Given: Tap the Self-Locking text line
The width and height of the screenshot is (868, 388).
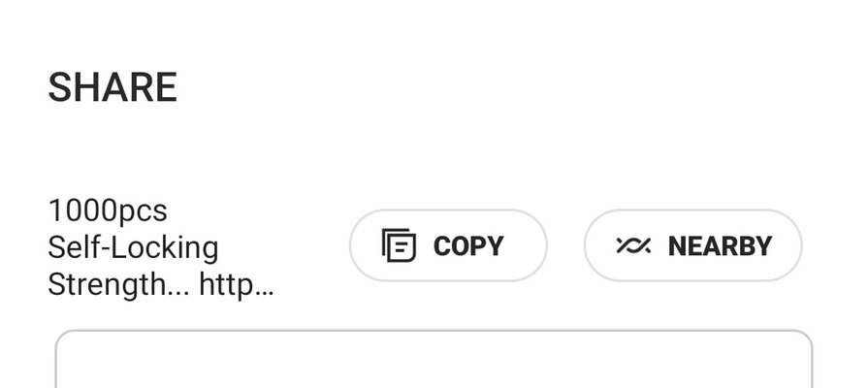Looking at the screenshot, I should click(x=133, y=248).
